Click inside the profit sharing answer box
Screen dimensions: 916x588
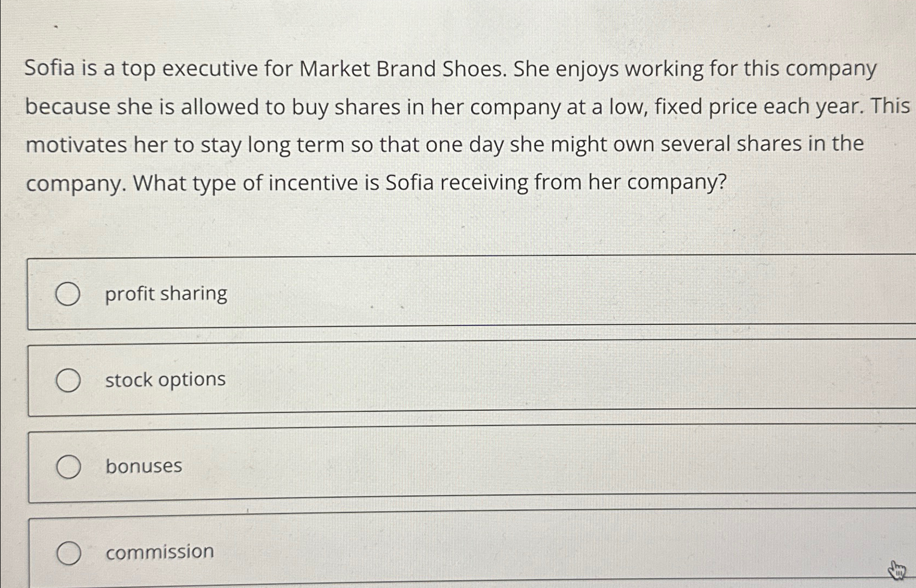coord(472,292)
